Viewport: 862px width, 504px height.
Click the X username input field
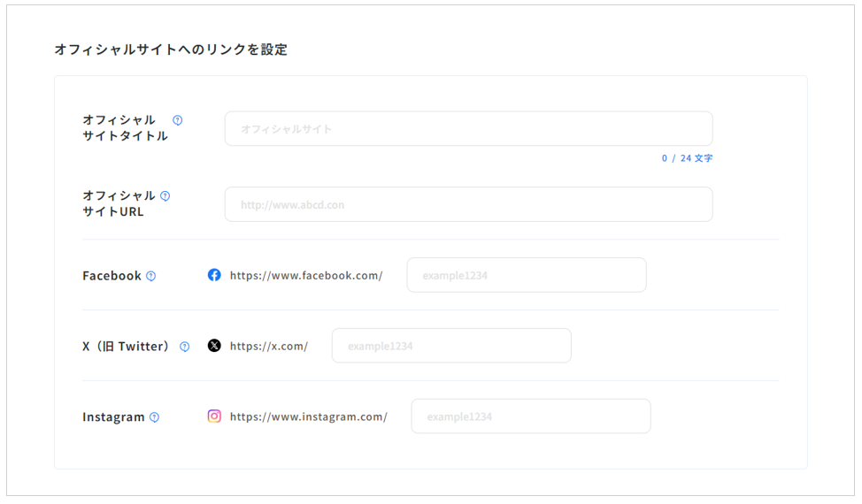click(450, 346)
